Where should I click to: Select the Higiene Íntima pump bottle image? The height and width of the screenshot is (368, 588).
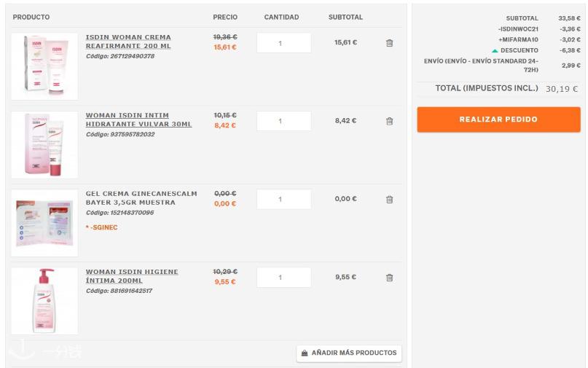point(44,301)
